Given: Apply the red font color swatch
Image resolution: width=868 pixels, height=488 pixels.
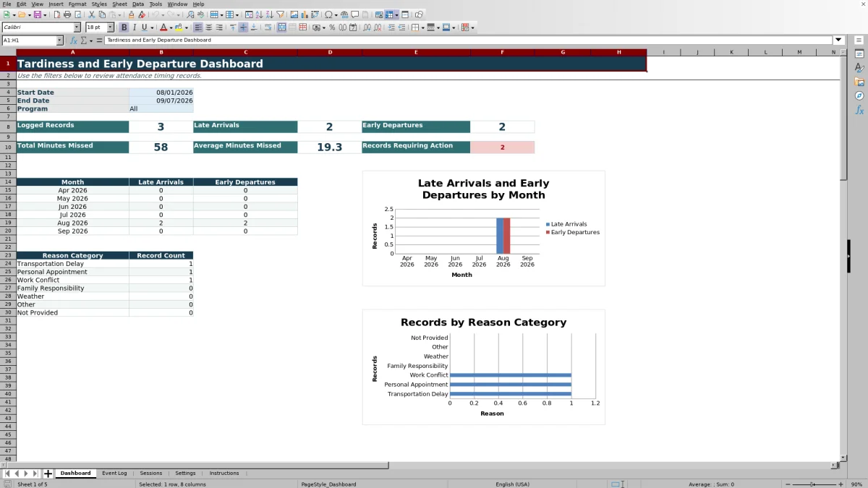Looking at the screenshot, I should tap(163, 27).
